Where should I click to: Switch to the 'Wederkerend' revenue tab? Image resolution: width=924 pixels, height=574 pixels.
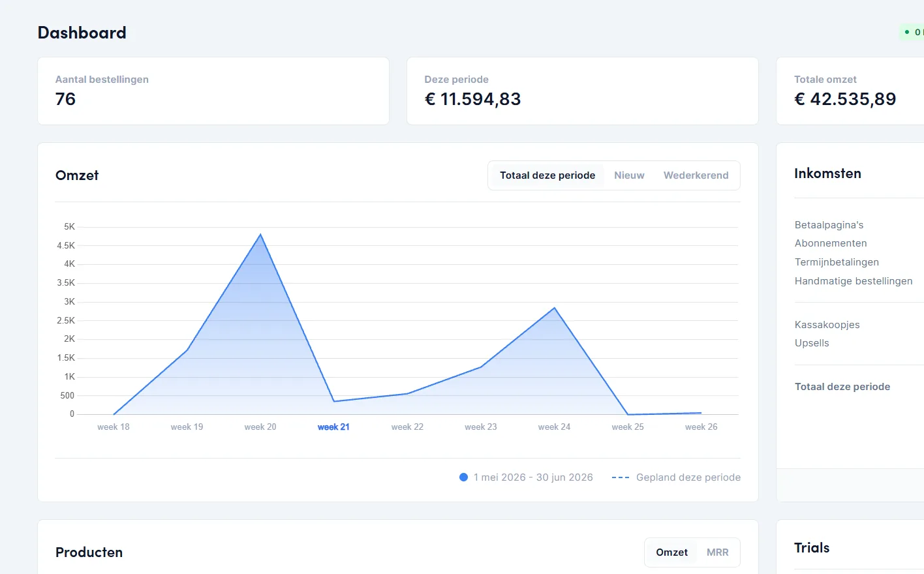tap(696, 175)
